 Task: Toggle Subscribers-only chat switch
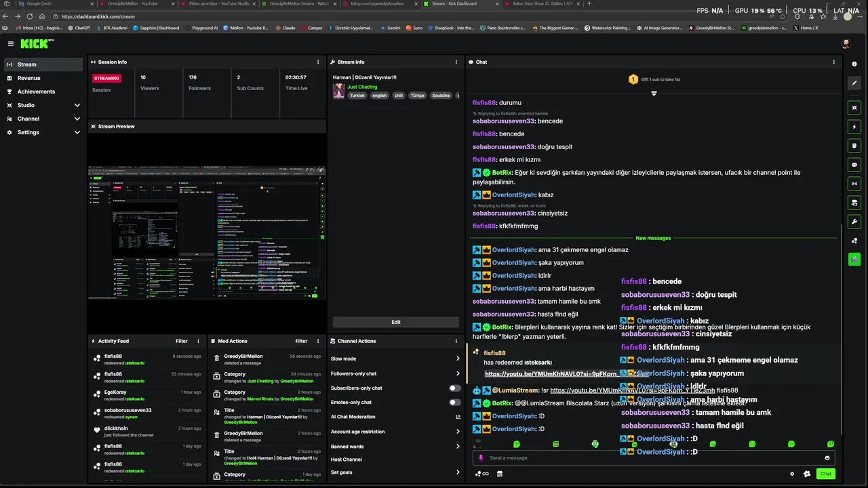(x=455, y=388)
